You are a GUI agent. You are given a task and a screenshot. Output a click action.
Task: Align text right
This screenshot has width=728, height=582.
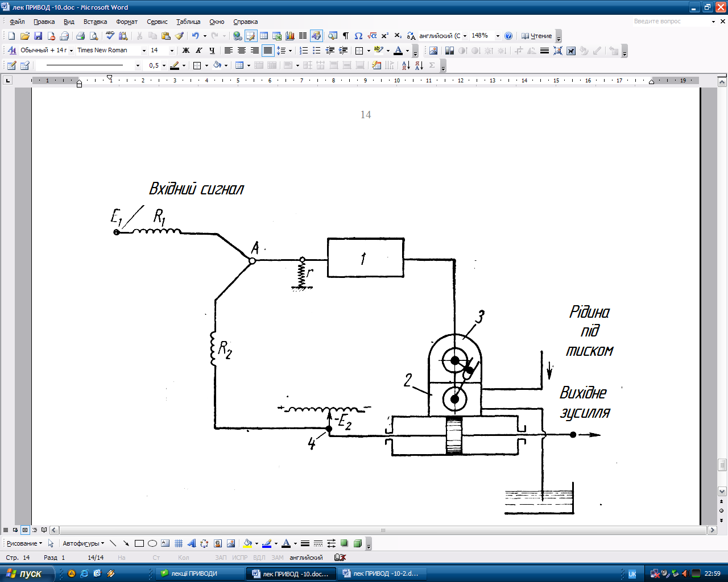(x=254, y=51)
